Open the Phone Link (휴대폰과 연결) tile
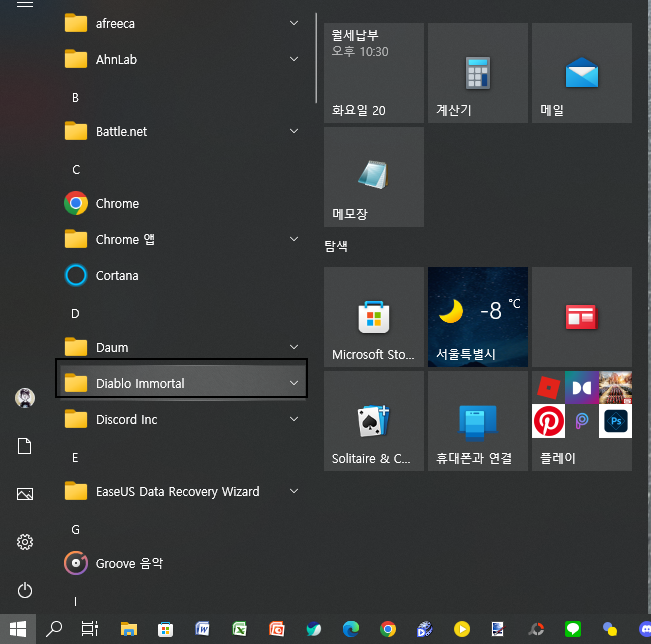This screenshot has width=651, height=644. point(477,421)
